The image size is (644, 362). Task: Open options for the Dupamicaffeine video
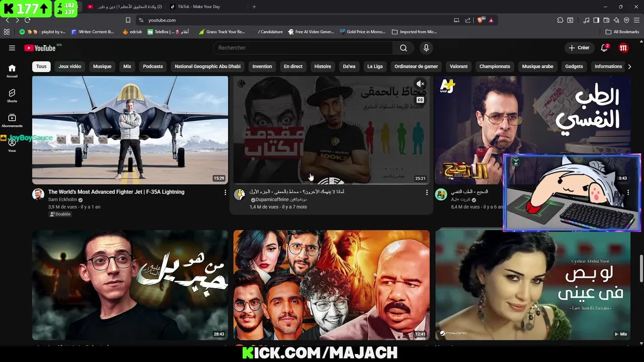tap(427, 193)
